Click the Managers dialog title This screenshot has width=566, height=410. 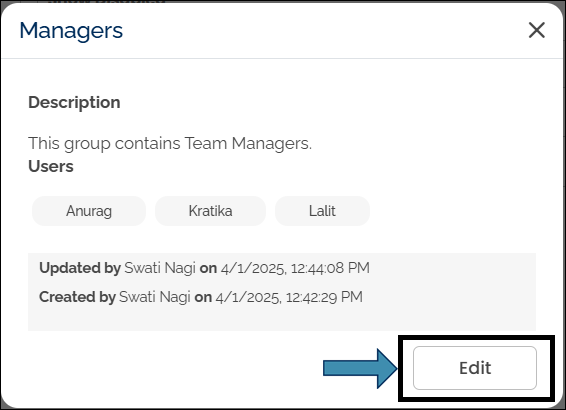coord(71,31)
